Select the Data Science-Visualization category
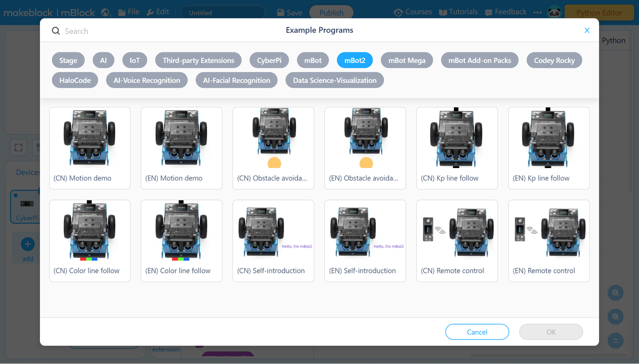Image resolution: width=639 pixels, height=364 pixels. (335, 80)
